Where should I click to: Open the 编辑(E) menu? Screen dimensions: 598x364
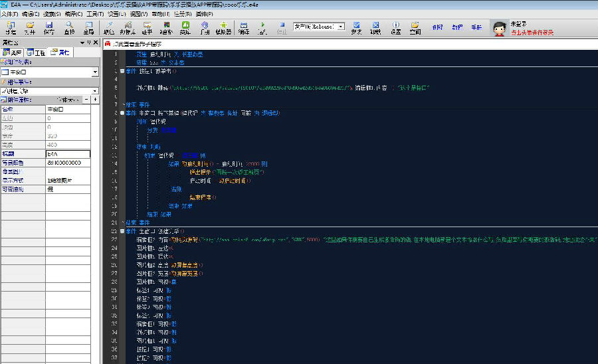tap(29, 13)
